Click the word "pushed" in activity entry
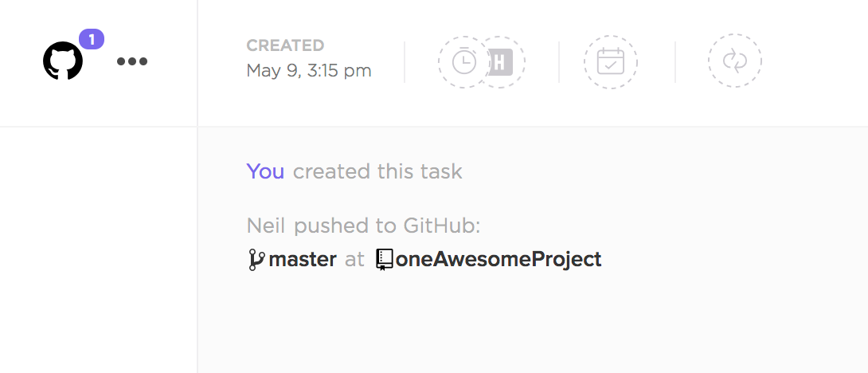The image size is (868, 373). [x=324, y=226]
